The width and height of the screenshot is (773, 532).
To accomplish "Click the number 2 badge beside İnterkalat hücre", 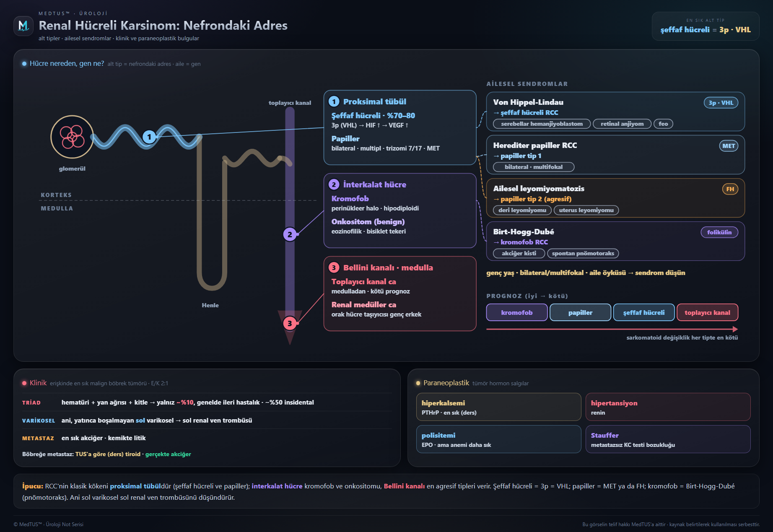I will point(334,184).
